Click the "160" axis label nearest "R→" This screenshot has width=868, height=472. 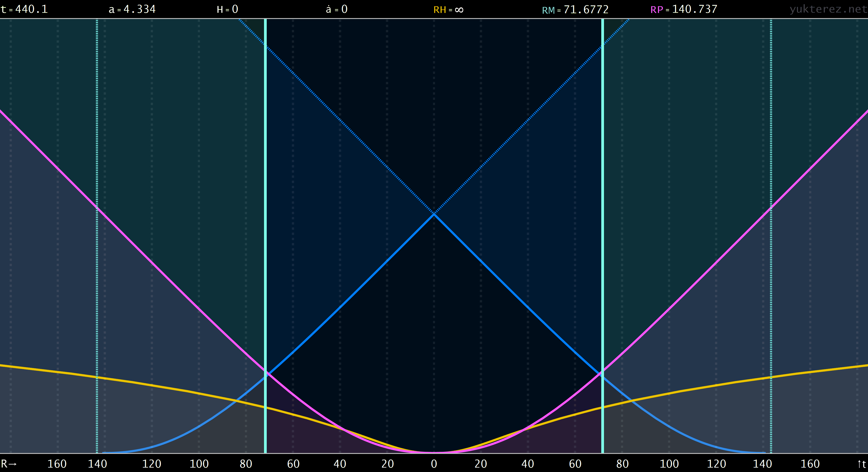pos(57,464)
